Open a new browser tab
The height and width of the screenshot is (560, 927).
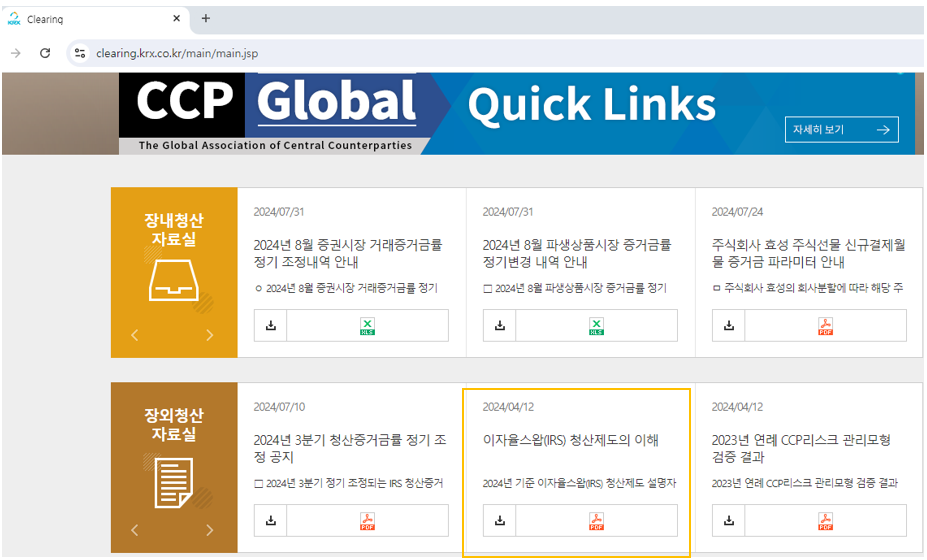click(x=206, y=18)
